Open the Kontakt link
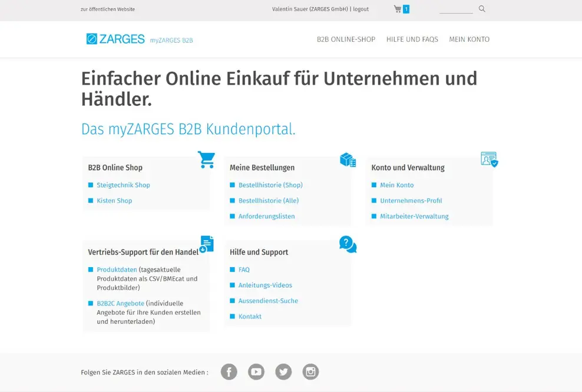The image size is (582, 392). pyautogui.click(x=250, y=316)
